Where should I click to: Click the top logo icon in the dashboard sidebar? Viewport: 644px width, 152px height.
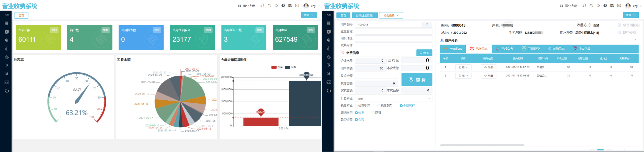(7, 15)
